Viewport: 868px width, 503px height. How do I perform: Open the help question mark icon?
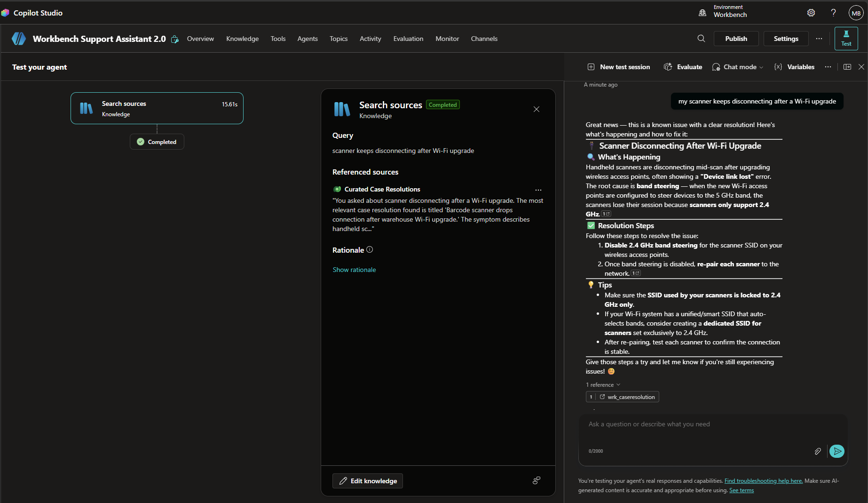[x=833, y=13]
